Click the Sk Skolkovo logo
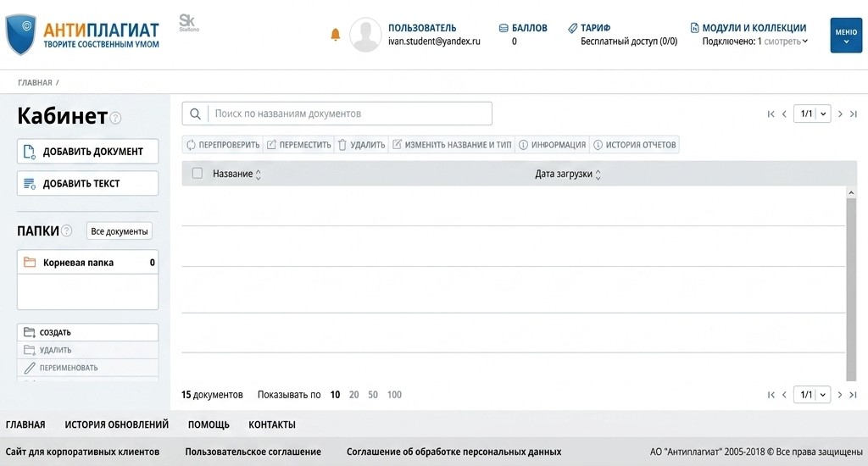868x466 pixels. point(188,23)
